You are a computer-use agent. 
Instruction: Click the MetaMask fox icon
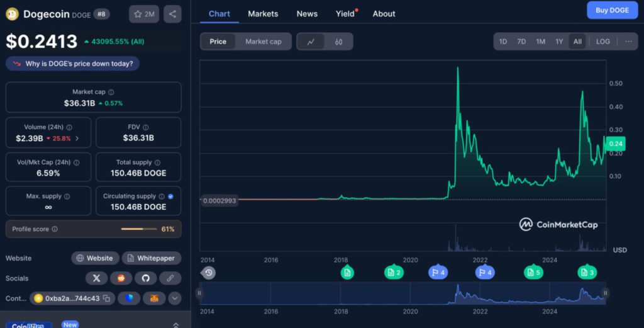tap(153, 298)
